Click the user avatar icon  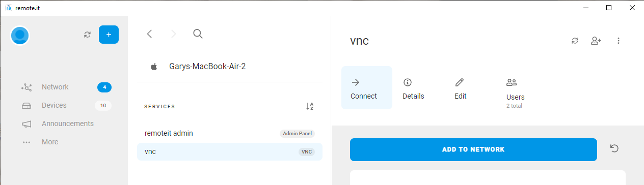click(20, 35)
